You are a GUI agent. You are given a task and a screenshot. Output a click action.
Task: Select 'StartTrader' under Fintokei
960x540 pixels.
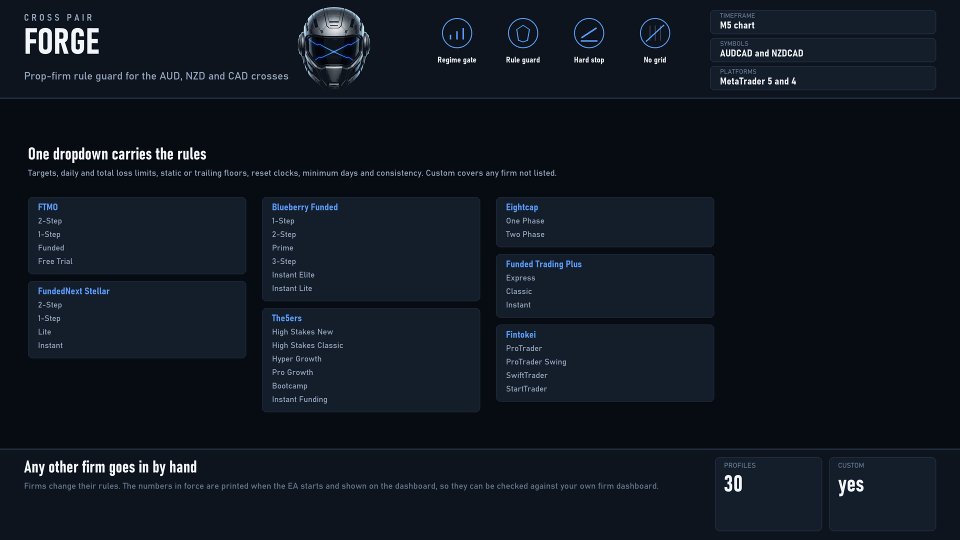pos(526,389)
